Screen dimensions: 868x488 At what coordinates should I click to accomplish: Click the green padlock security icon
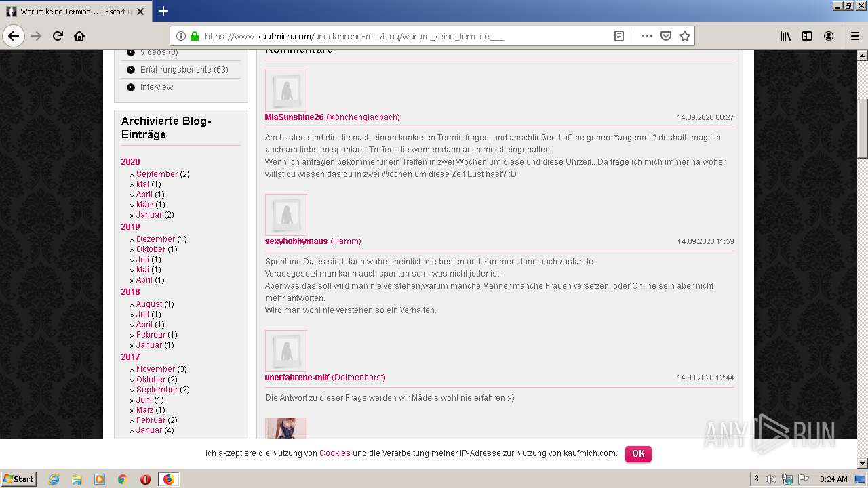pos(195,36)
